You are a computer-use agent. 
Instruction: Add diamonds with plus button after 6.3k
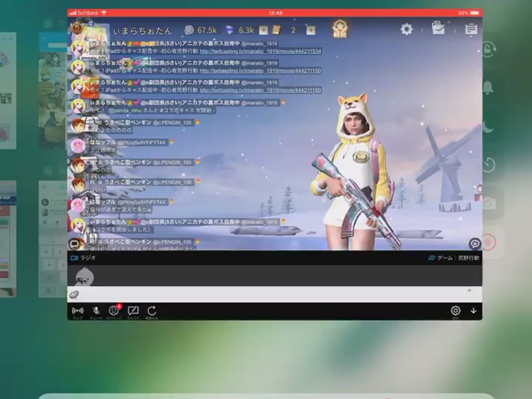pyautogui.click(x=264, y=30)
